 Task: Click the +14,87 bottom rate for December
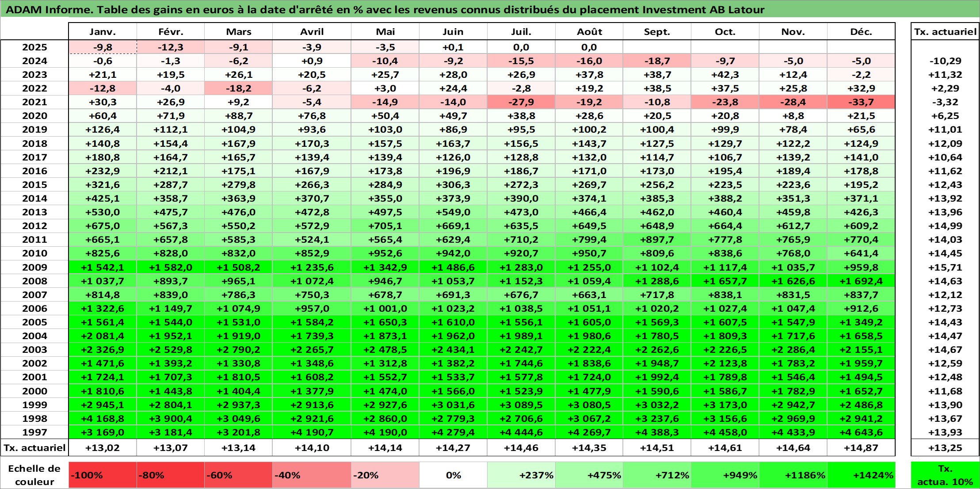pyautogui.click(x=861, y=448)
